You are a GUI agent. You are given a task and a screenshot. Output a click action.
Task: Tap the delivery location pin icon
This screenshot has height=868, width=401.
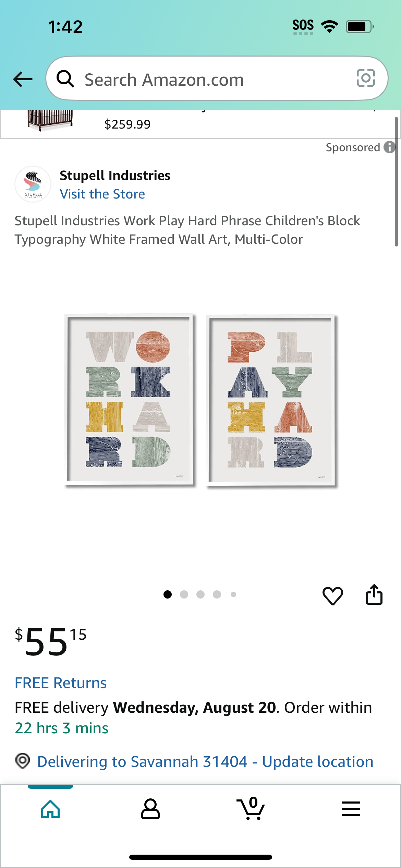[23, 761]
